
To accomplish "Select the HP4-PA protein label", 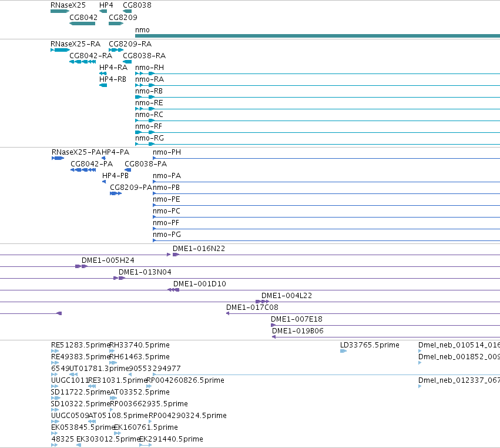I will coord(115,152).
